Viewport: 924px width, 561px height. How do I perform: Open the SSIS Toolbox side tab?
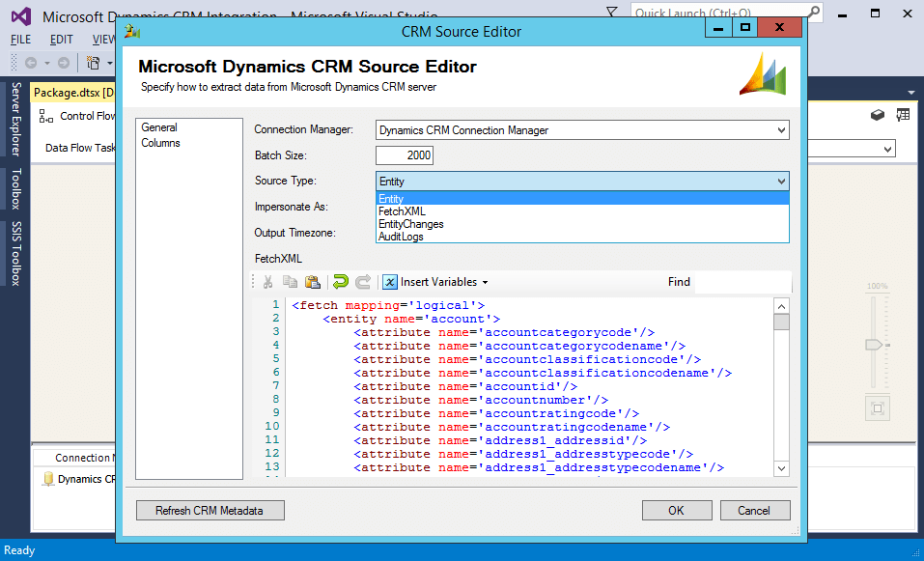[15, 253]
